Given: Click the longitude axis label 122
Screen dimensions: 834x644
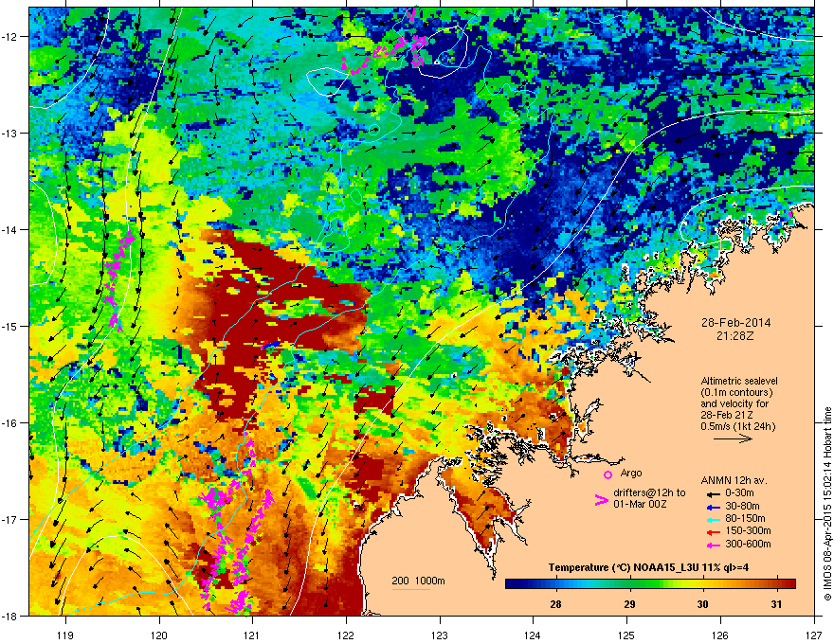Looking at the screenshot, I should [346, 635].
